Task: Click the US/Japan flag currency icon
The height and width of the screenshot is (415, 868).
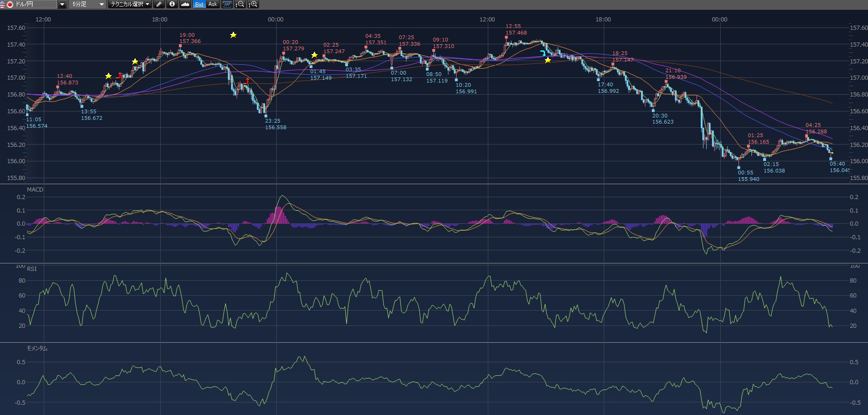Action: [7, 4]
